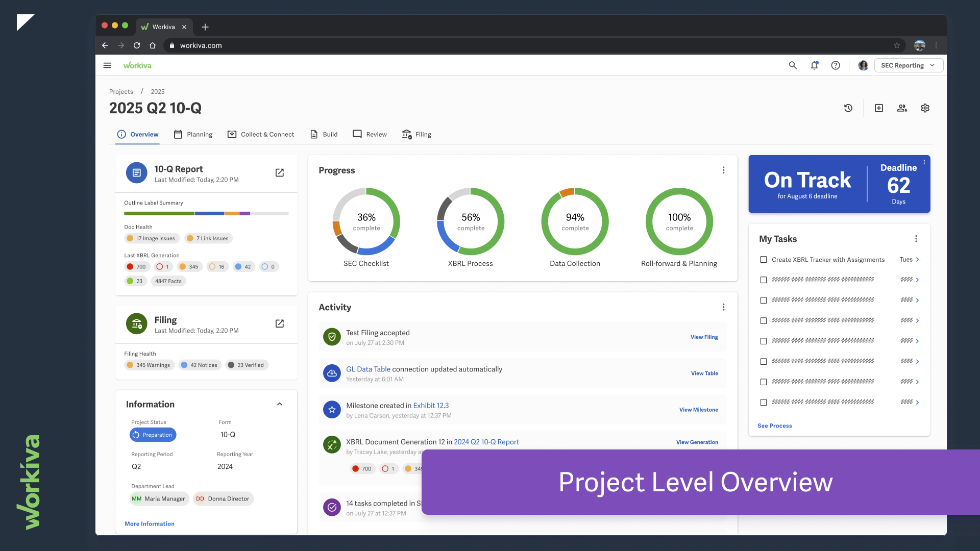Check Create XBRL Tracker with Assignments task

pyautogui.click(x=764, y=260)
